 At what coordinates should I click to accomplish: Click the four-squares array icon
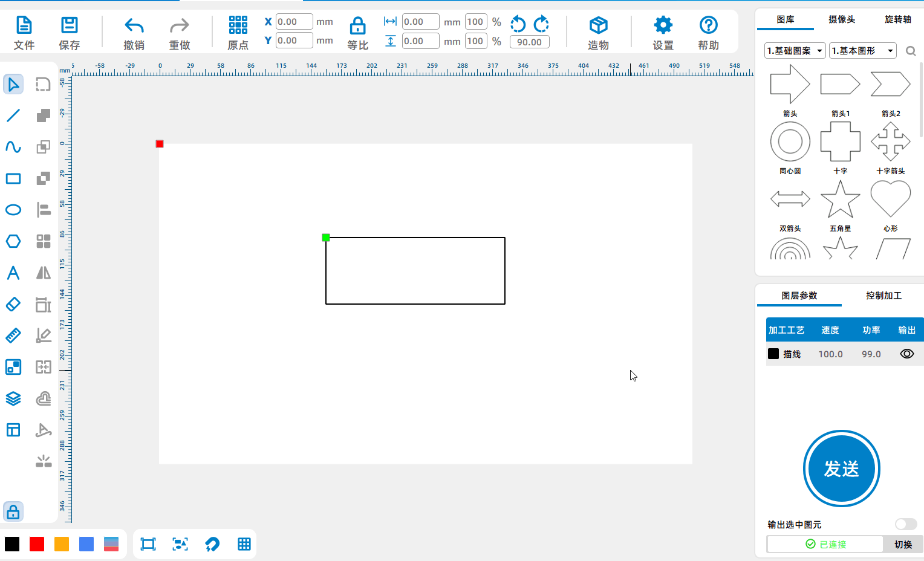(44, 241)
